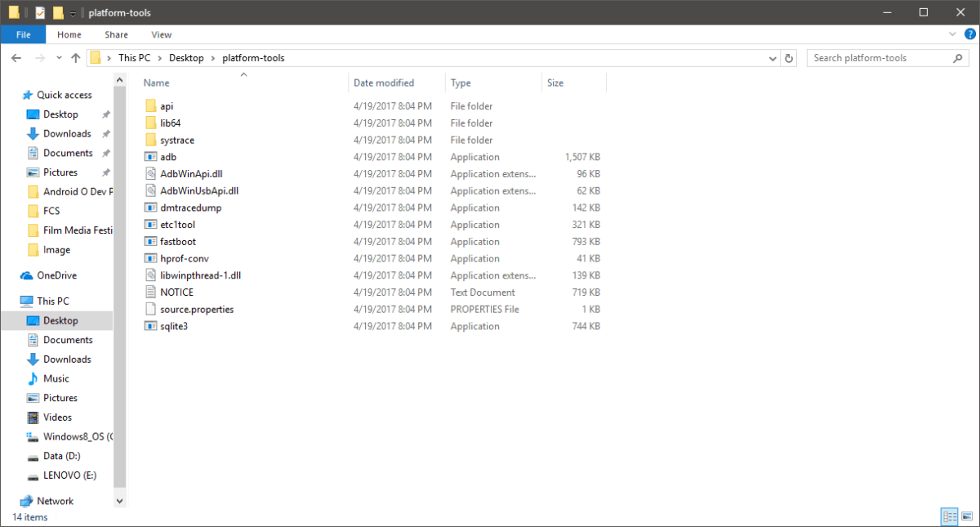This screenshot has width=980, height=527.
Task: Click the navigation pane scrollbar up arrow
Action: click(120, 79)
